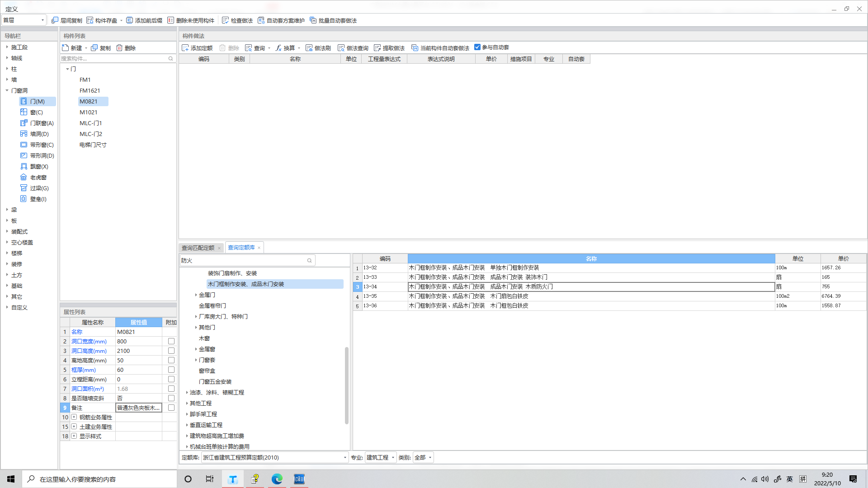868x488 pixels.
Task: Select 墙洞(D) component type
Action: click(34, 134)
